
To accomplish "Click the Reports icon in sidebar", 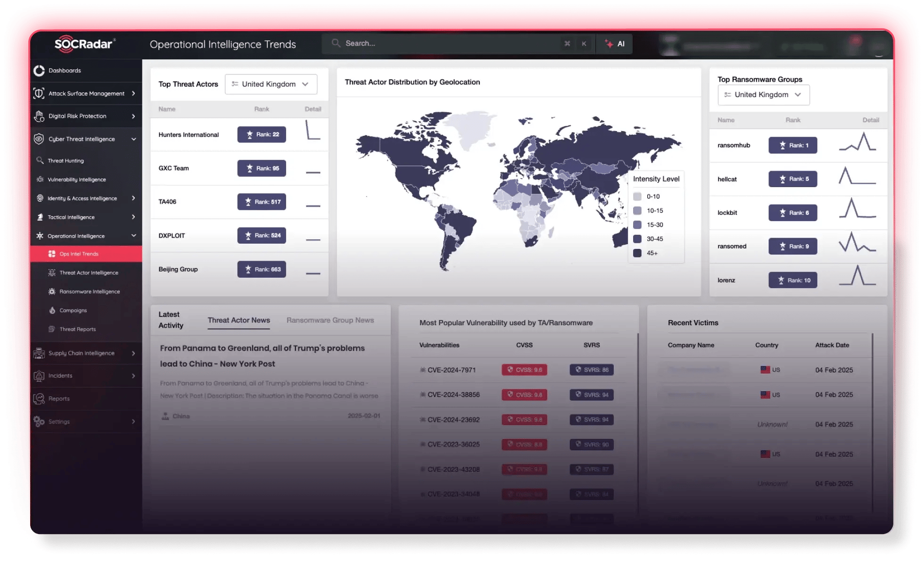I will click(x=39, y=399).
